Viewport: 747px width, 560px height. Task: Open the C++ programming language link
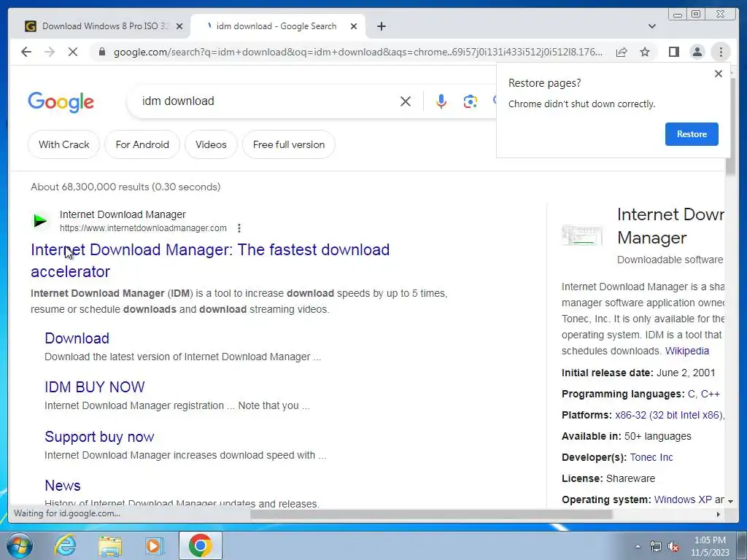[x=710, y=394]
